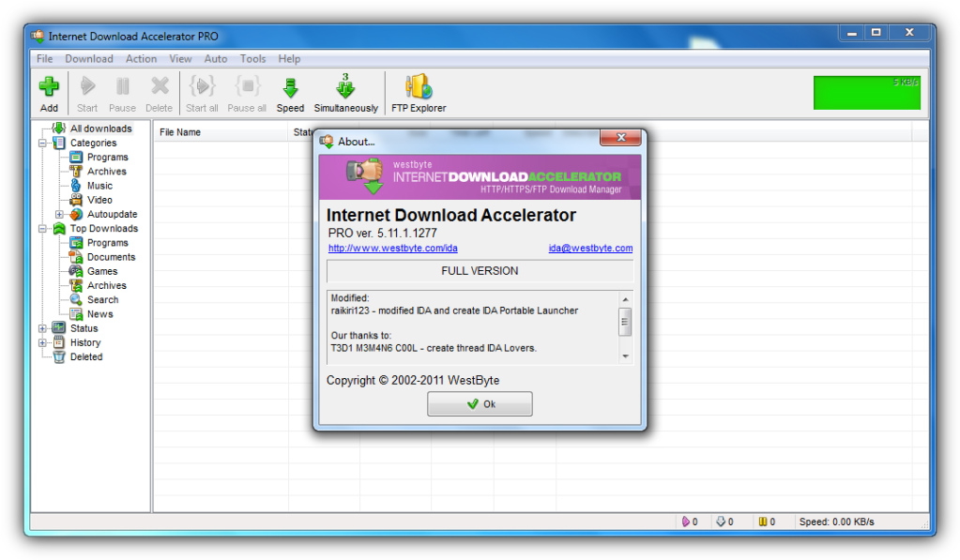Click the Start all toolbar icon
Viewport: 960px width, 560px height.
[202, 86]
